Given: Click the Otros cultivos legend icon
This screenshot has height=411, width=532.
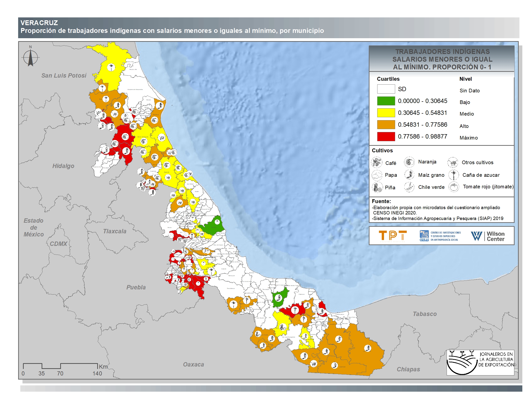Looking at the screenshot, I should (453, 162).
